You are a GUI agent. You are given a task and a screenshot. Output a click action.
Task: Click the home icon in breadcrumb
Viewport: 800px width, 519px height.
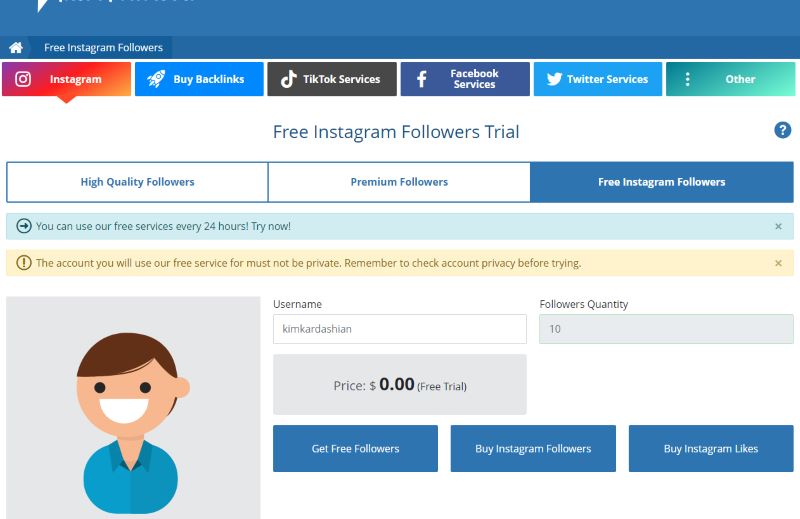point(16,47)
